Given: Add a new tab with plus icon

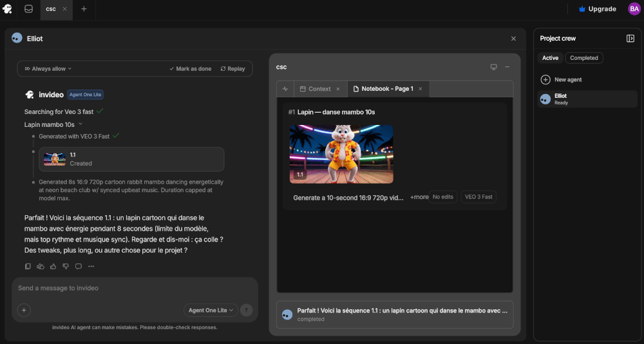Looking at the screenshot, I should coord(84,9).
